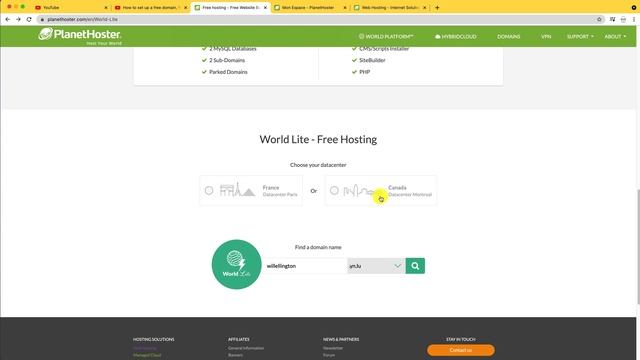Open the browser extensions icon
The image size is (640, 360).
click(612, 19)
